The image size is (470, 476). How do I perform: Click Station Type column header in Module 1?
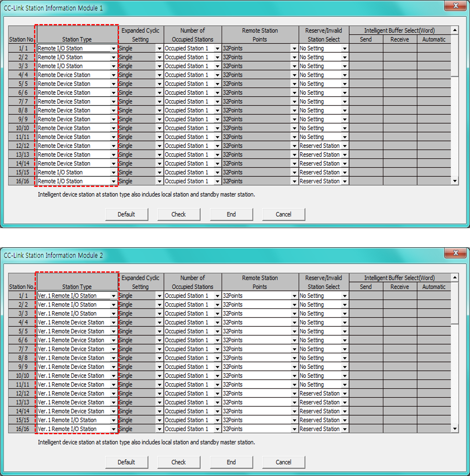coord(77,35)
